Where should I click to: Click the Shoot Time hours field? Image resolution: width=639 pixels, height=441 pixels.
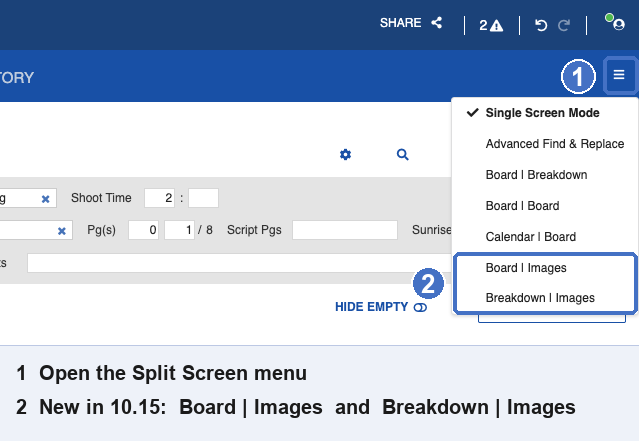coord(159,198)
